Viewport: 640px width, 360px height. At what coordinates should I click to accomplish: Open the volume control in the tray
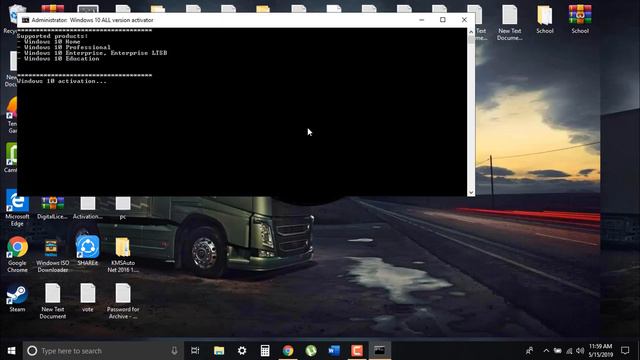coord(580,351)
